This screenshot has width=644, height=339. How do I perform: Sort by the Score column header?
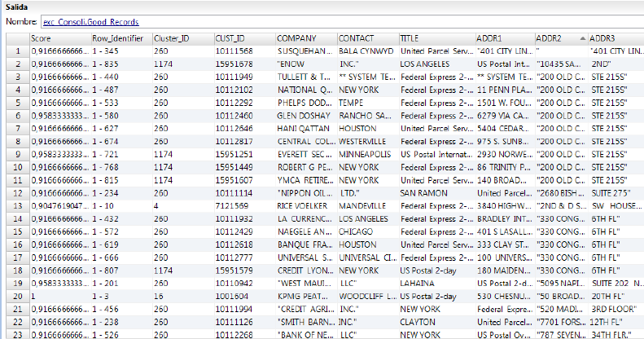60,38
